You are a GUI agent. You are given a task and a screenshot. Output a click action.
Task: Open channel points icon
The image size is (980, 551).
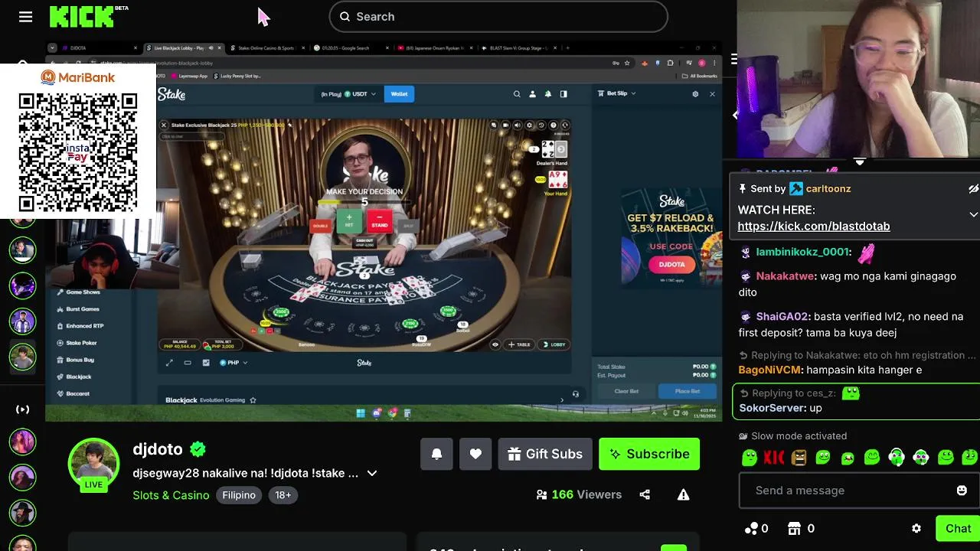[x=751, y=528]
